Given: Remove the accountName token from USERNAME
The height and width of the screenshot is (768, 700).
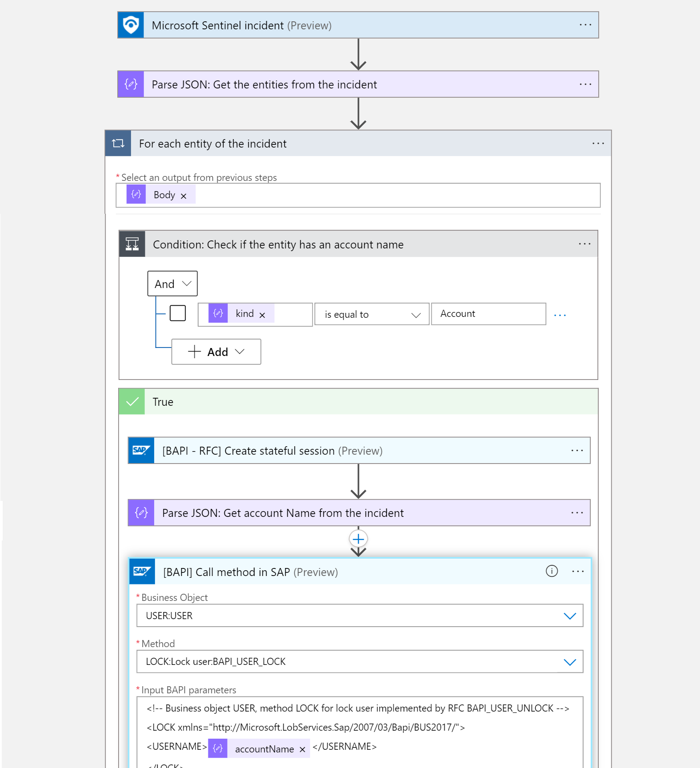Looking at the screenshot, I should (302, 750).
